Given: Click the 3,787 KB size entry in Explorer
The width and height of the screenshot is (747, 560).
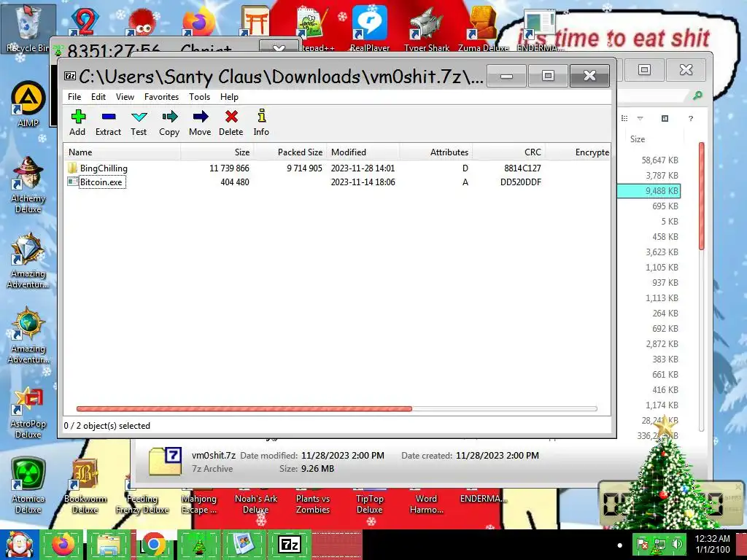Looking at the screenshot, I should [x=662, y=175].
